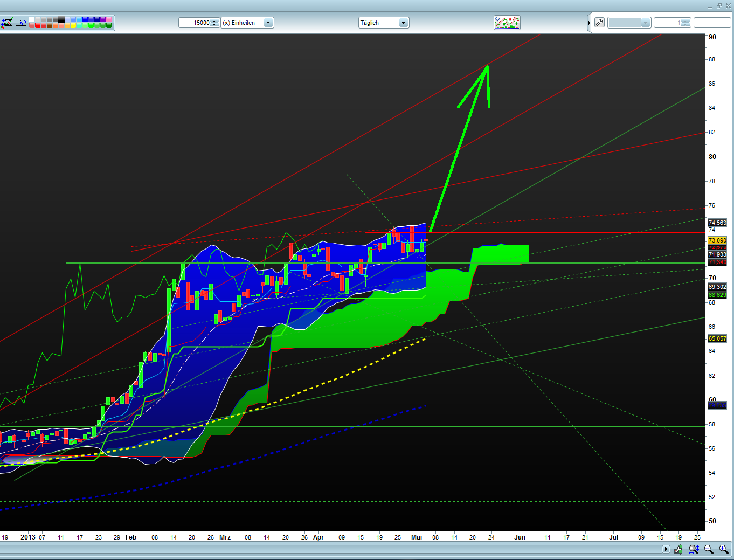Viewport: 734px width, 560px height.
Task: Pick the pink color swatch in the palette
Action: (109, 19)
